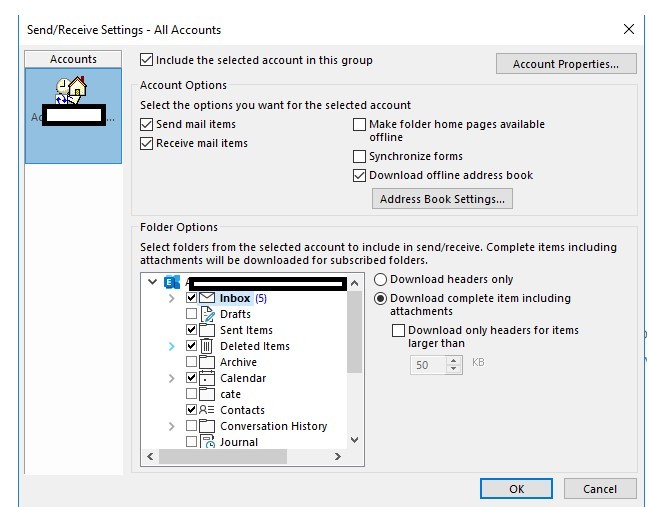Click the Drafts pencil icon
Screen dimensions: 648x507
[x=207, y=314]
